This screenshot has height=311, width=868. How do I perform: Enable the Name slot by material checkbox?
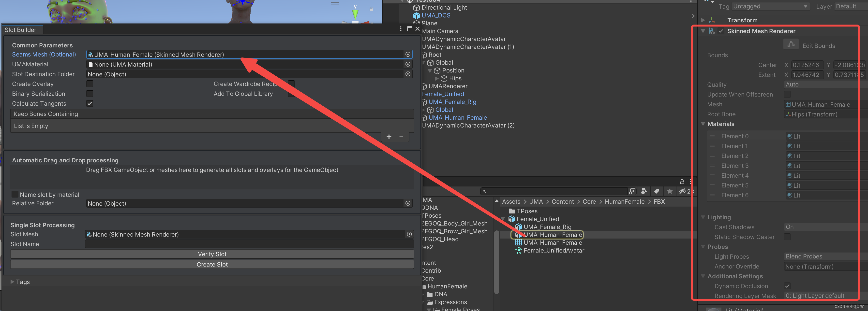pos(15,194)
